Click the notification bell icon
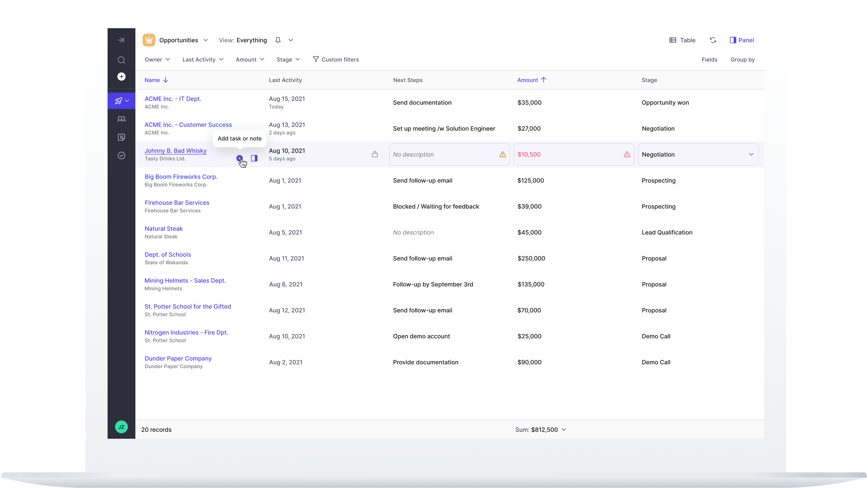 tap(278, 40)
